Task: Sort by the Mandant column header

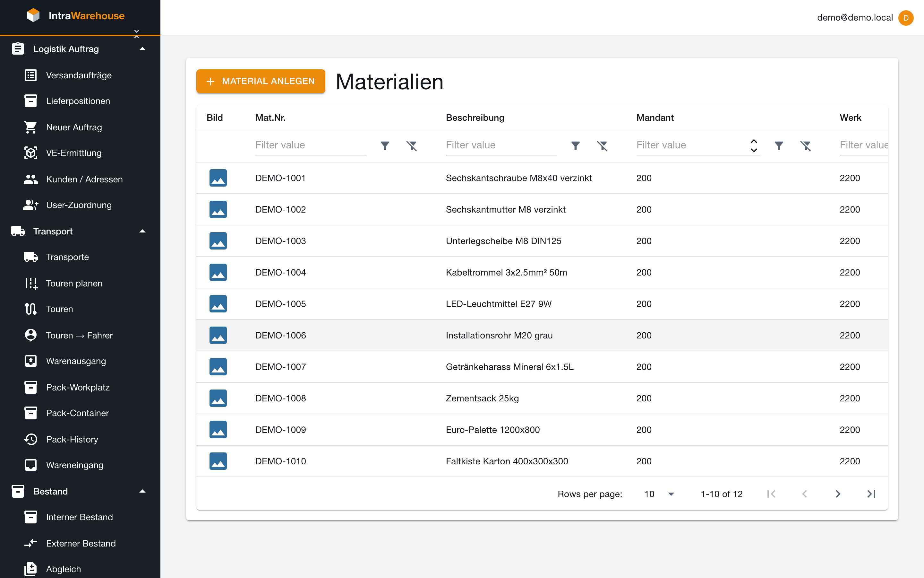Action: [655, 118]
